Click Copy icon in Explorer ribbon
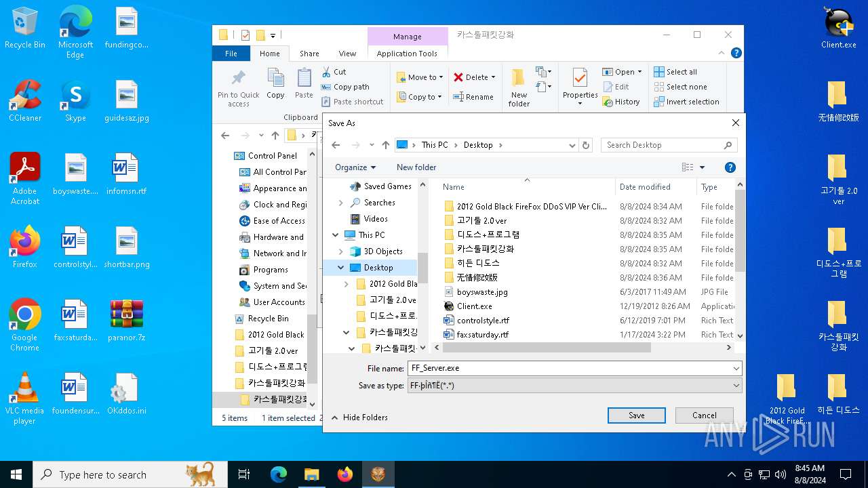Viewport: 868px width, 488px height. click(x=275, y=84)
